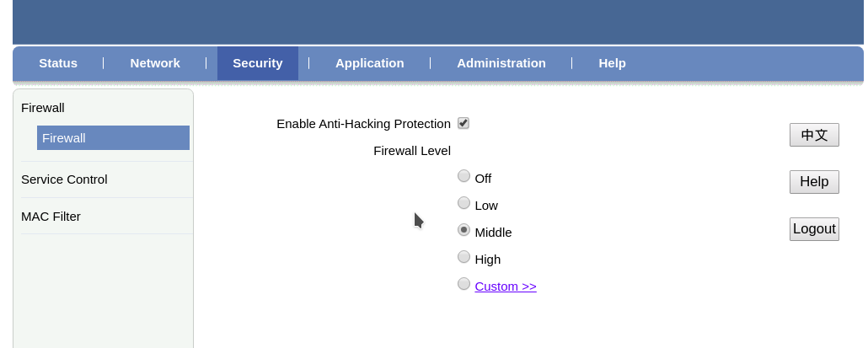Go to the Administration tab
The height and width of the screenshot is (348, 868).
pos(501,63)
